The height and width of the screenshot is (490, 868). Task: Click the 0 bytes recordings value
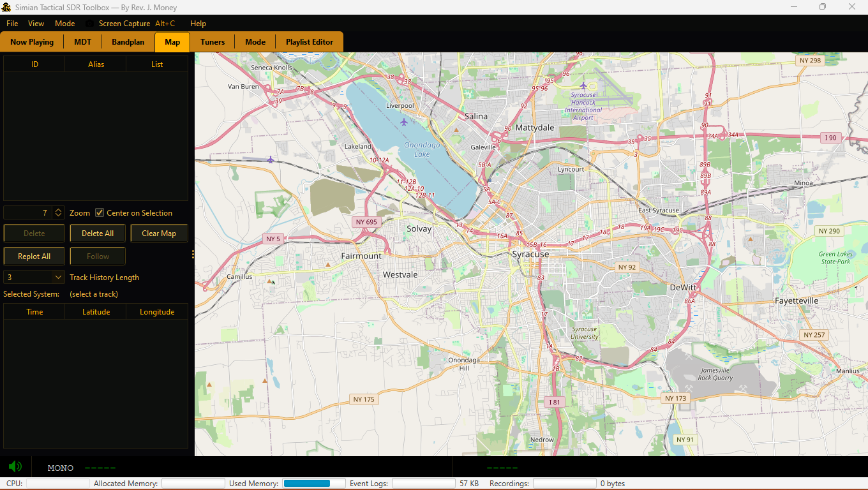613,484
